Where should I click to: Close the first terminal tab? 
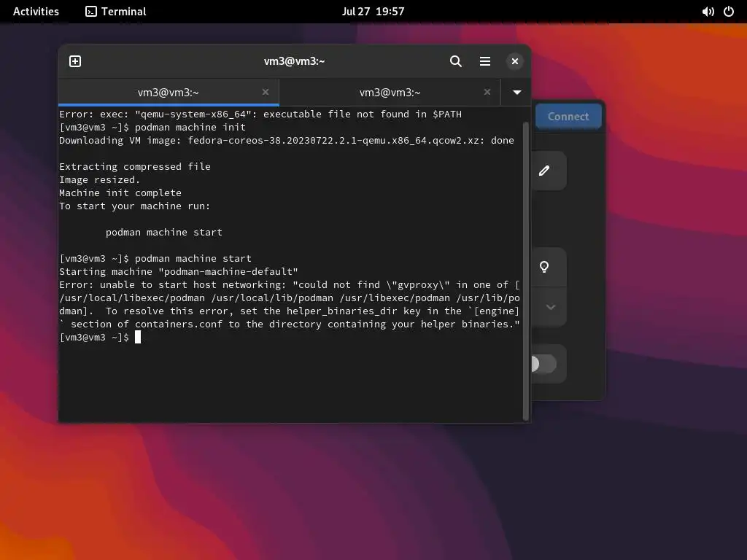pyautogui.click(x=266, y=92)
